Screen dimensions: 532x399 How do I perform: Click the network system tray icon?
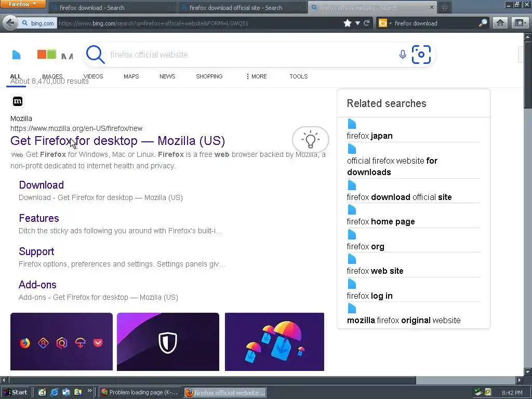pos(478,392)
